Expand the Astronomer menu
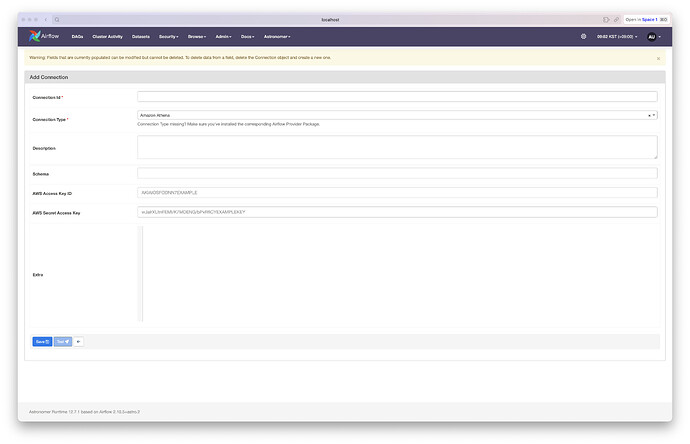690x444 pixels. 277,37
